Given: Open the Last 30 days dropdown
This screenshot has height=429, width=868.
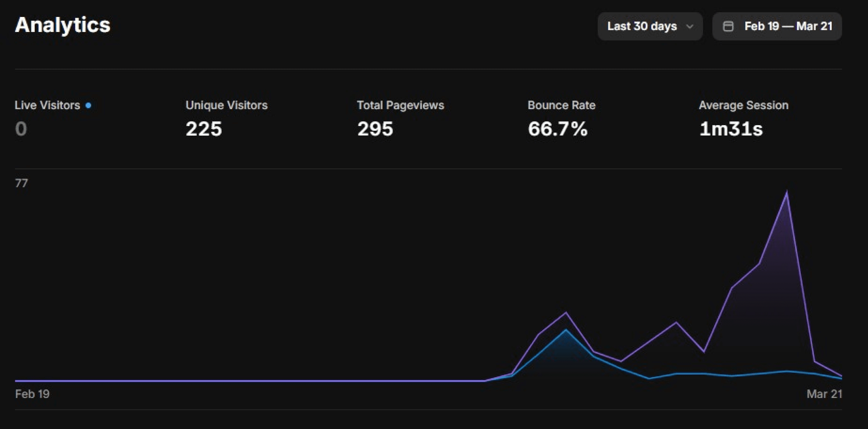Looking at the screenshot, I should pos(642,26).
